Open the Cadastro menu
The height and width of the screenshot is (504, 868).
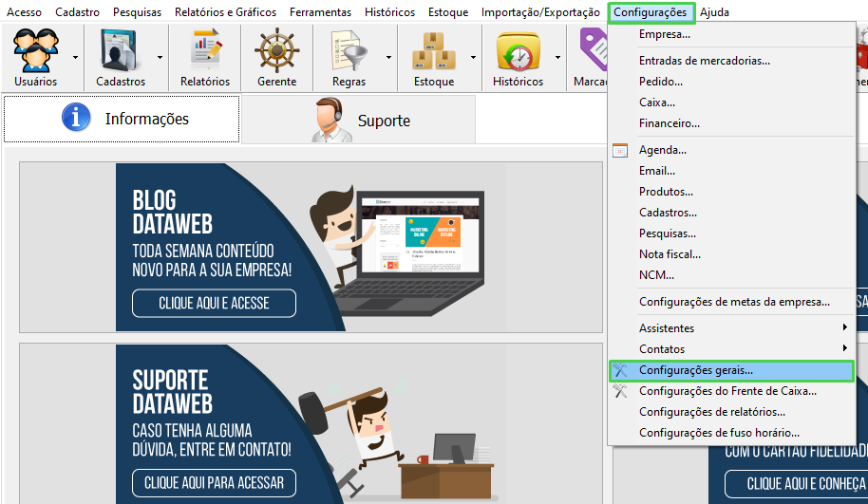78,11
